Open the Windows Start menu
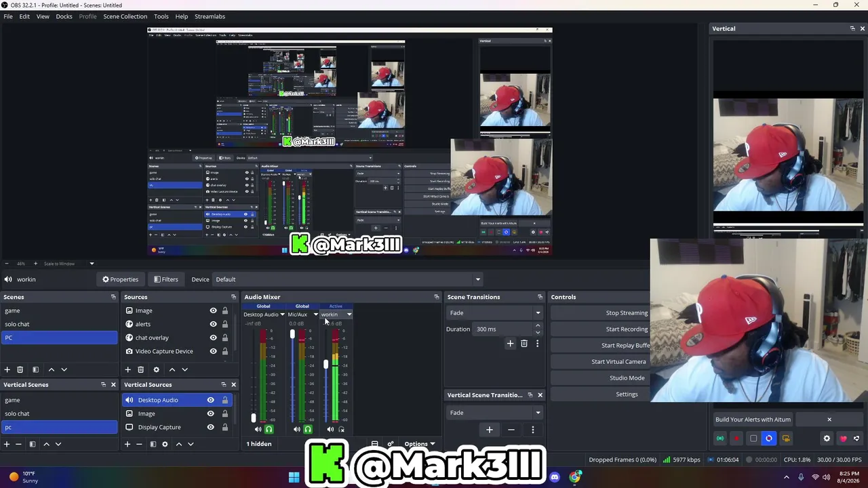Screen dimensions: 868x488 tap(294, 477)
